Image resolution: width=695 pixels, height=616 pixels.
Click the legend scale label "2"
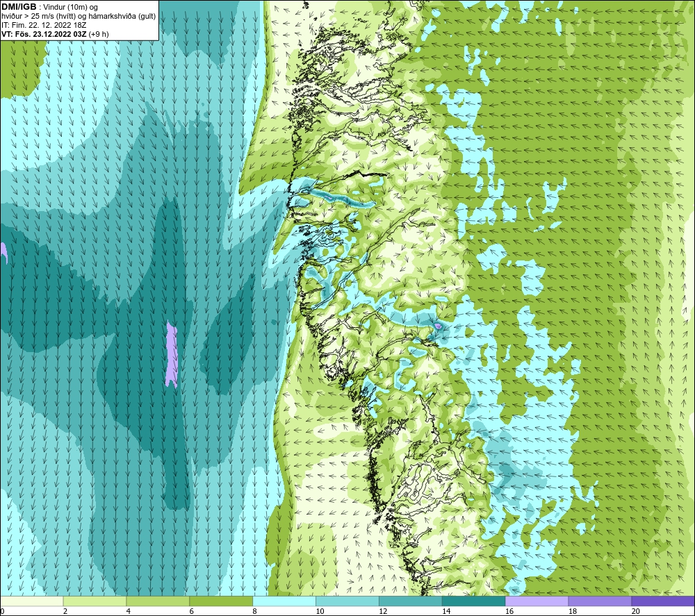tap(65, 611)
